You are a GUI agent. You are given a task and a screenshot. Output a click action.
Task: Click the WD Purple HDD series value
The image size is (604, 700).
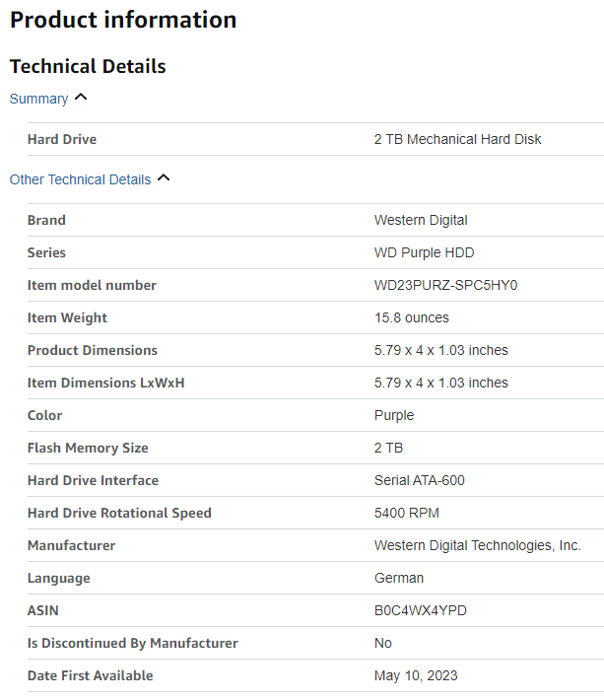(x=424, y=252)
